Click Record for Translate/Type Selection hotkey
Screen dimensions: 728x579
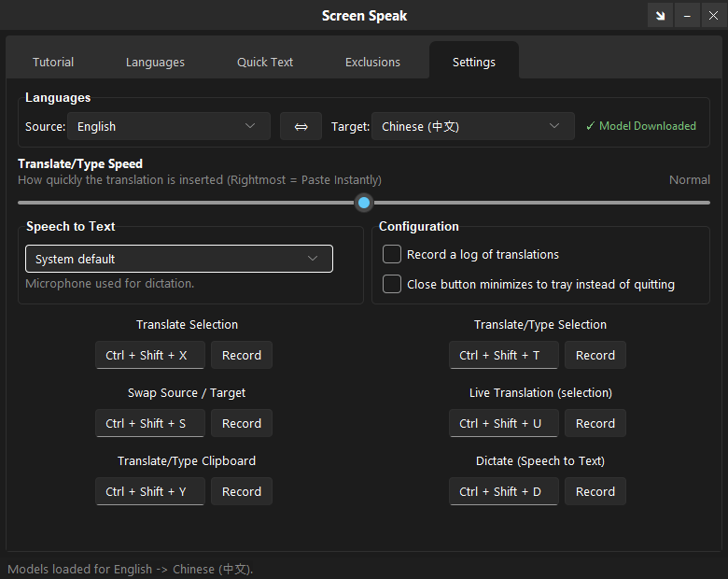pyautogui.click(x=595, y=355)
